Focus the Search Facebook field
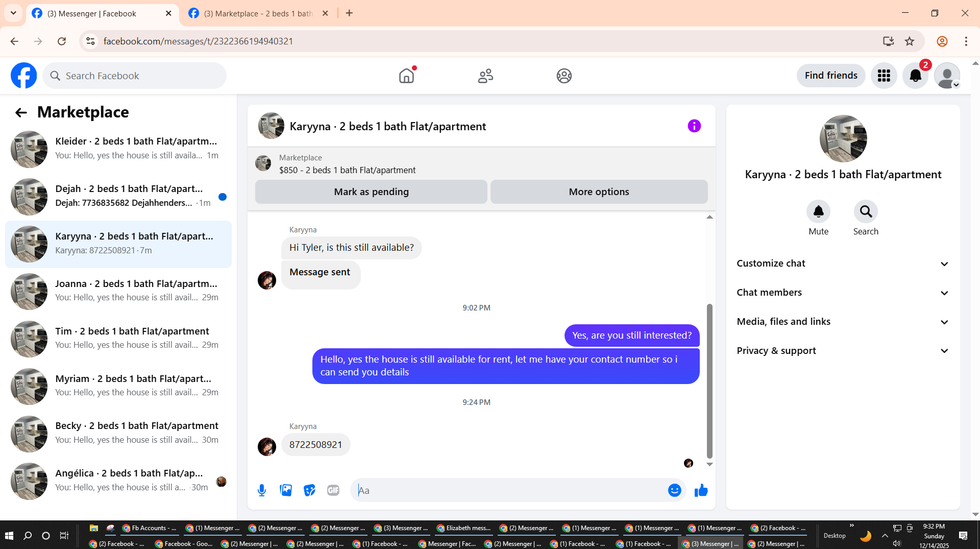The width and height of the screenshot is (980, 549). click(135, 76)
